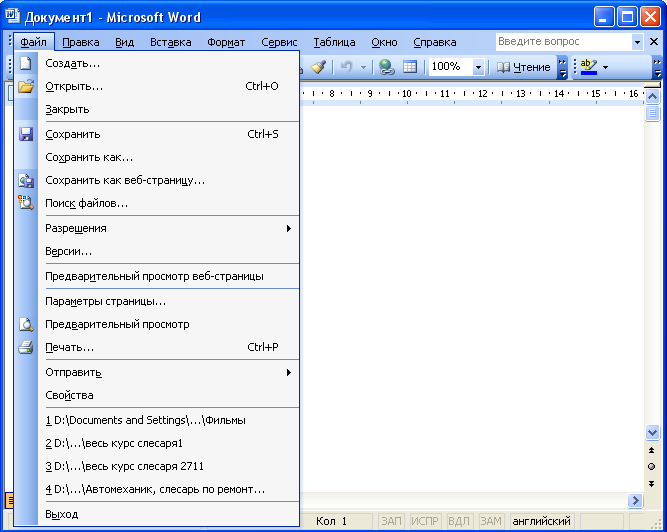Image resolution: width=667 pixels, height=532 pixels.
Task: Toggle ЗАМ overtype mode in status bar
Action: pyautogui.click(x=490, y=521)
